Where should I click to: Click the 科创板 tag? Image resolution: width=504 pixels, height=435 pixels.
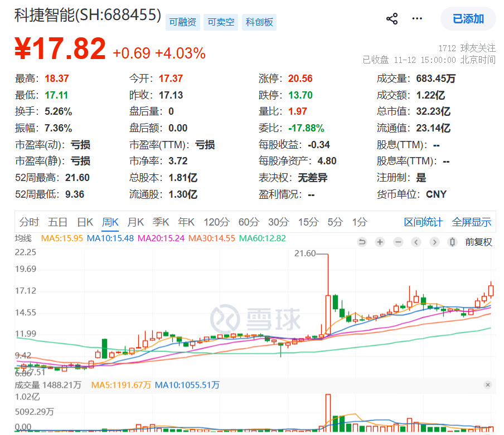[x=259, y=22]
